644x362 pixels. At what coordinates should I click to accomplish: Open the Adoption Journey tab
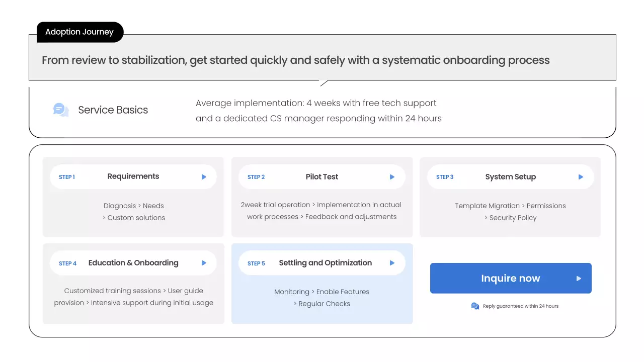click(79, 32)
